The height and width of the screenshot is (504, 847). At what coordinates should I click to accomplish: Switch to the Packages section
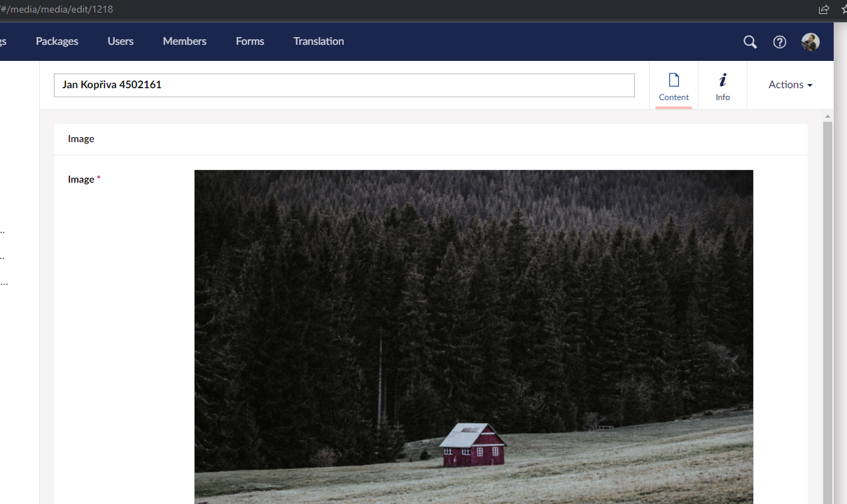[57, 41]
